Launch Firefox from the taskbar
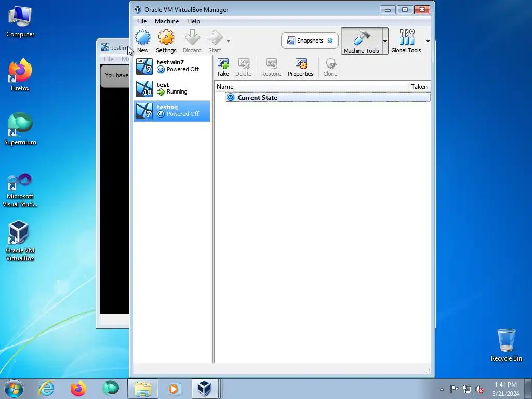 click(78, 389)
